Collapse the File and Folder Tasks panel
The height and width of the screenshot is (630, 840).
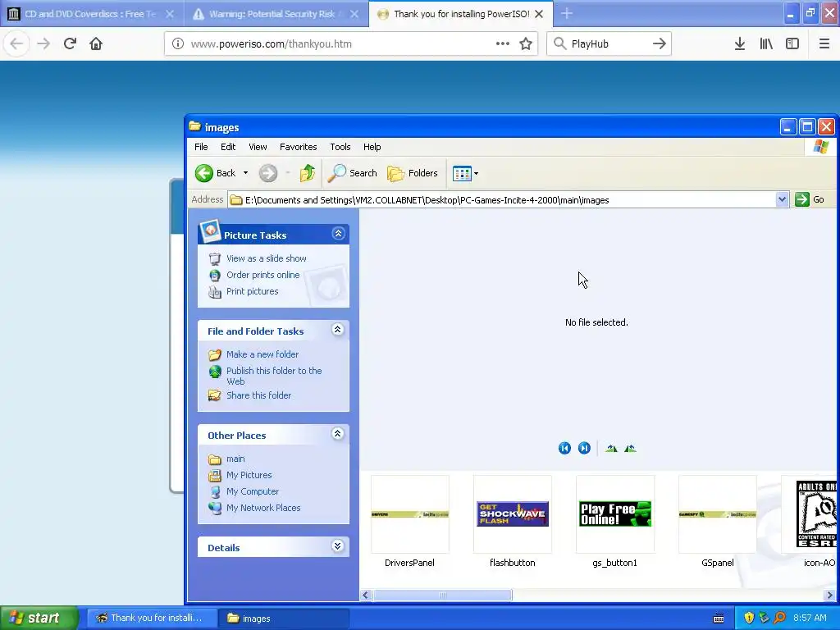tap(337, 330)
